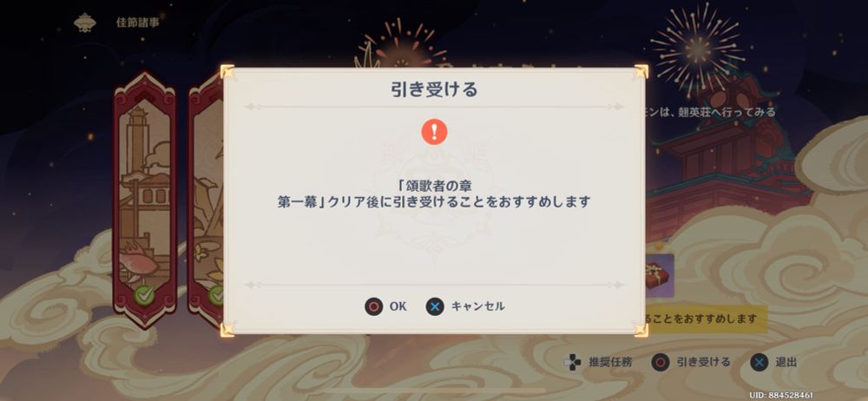Select the OK label in the dialog

pos(398,306)
